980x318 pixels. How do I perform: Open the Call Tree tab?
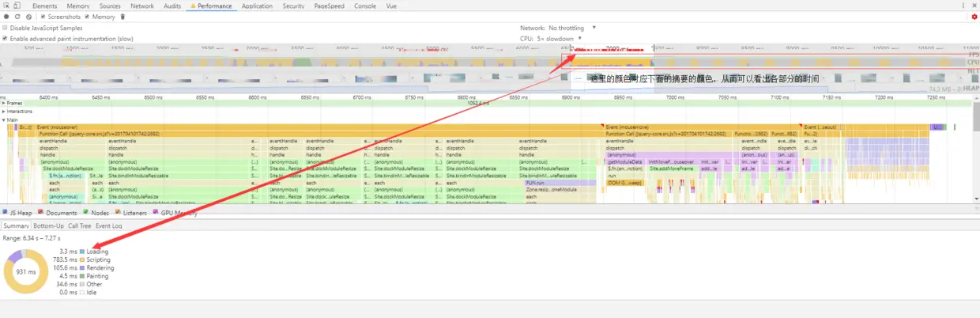click(x=79, y=225)
